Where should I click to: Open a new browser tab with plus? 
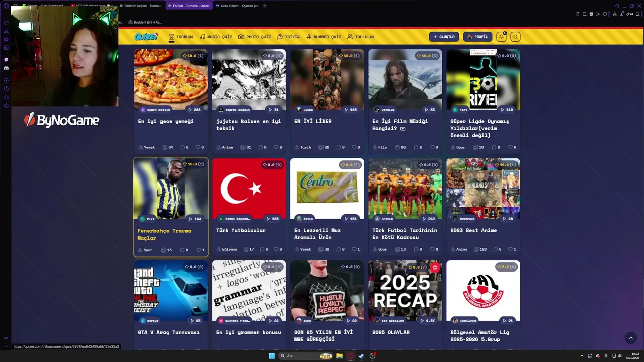[x=265, y=6]
